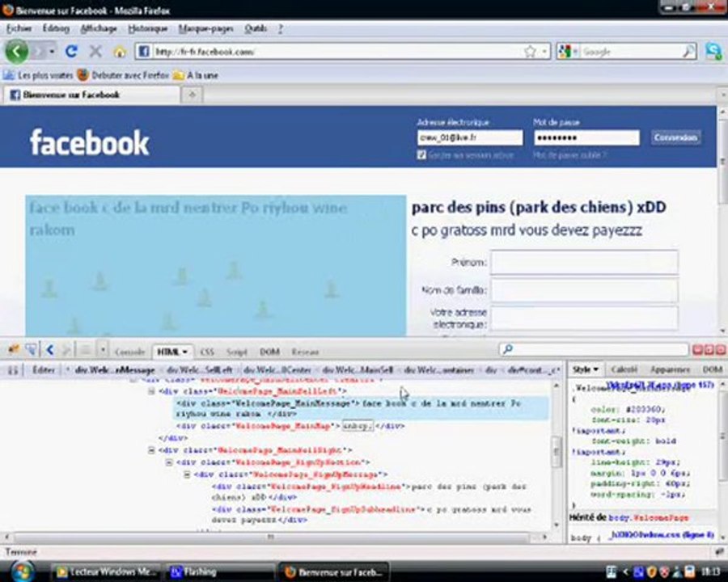Screen dimensions: 728x582
Task: Toggle Garder ma session active checkbox
Action: pos(421,155)
